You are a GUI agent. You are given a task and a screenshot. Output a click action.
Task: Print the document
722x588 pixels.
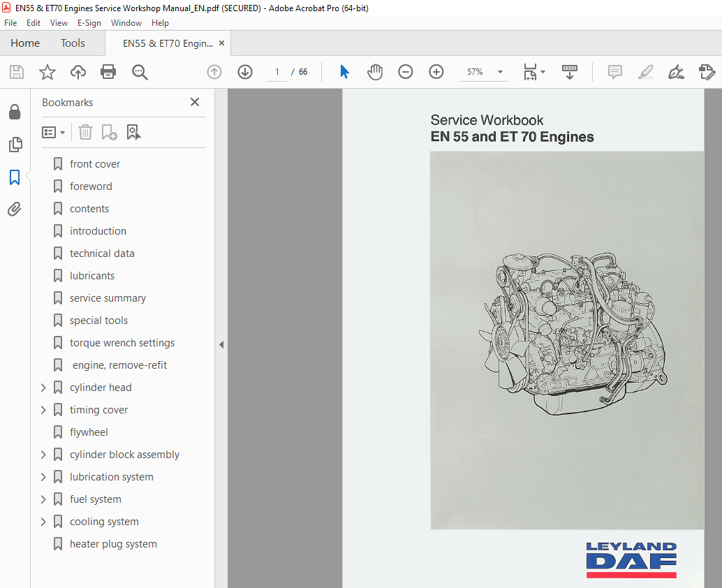[x=108, y=72]
